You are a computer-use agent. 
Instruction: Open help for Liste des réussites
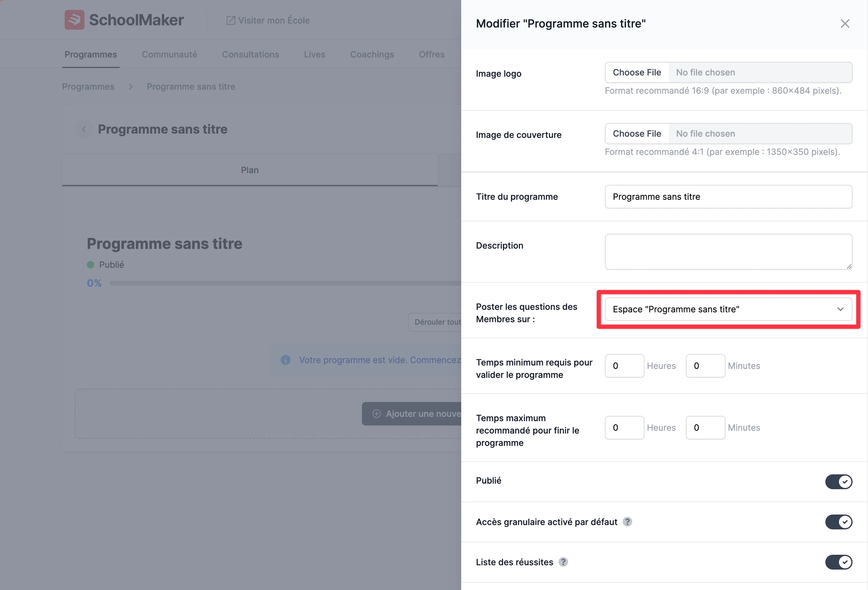pyautogui.click(x=563, y=562)
